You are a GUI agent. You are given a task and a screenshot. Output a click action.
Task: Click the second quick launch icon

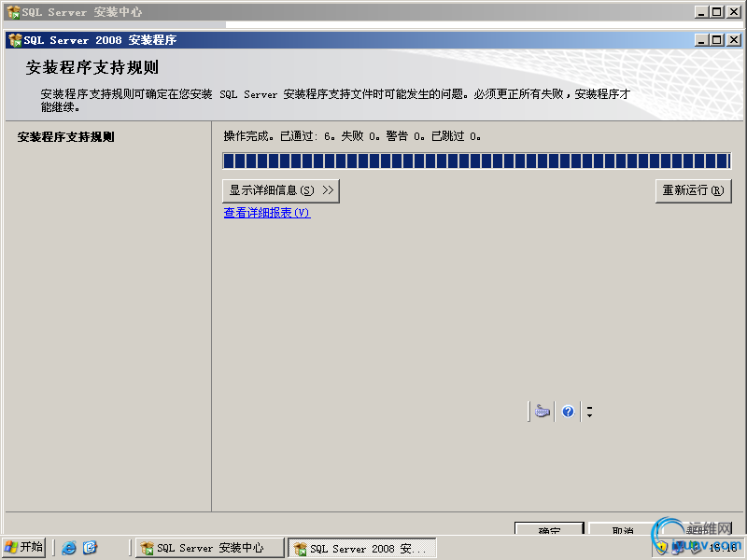90,548
